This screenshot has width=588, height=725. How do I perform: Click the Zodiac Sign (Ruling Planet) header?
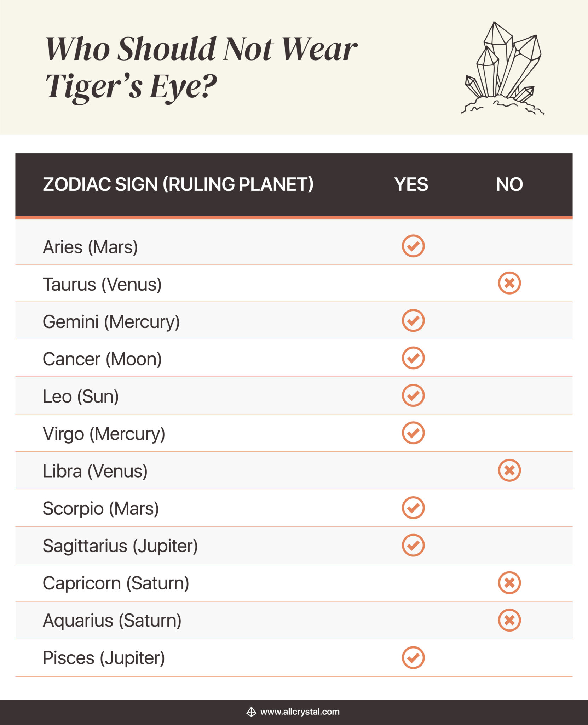[178, 184]
